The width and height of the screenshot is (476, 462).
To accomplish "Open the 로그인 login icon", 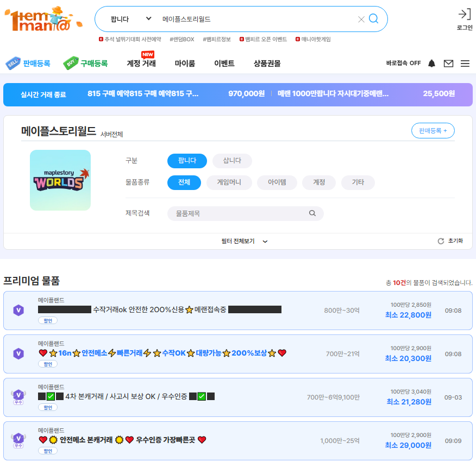I will pos(465,20).
